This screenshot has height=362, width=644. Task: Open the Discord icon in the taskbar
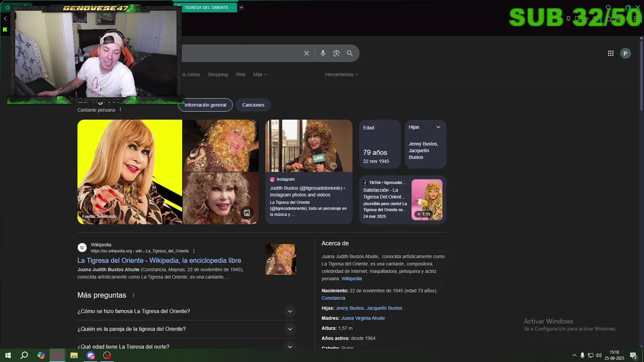coord(91,355)
